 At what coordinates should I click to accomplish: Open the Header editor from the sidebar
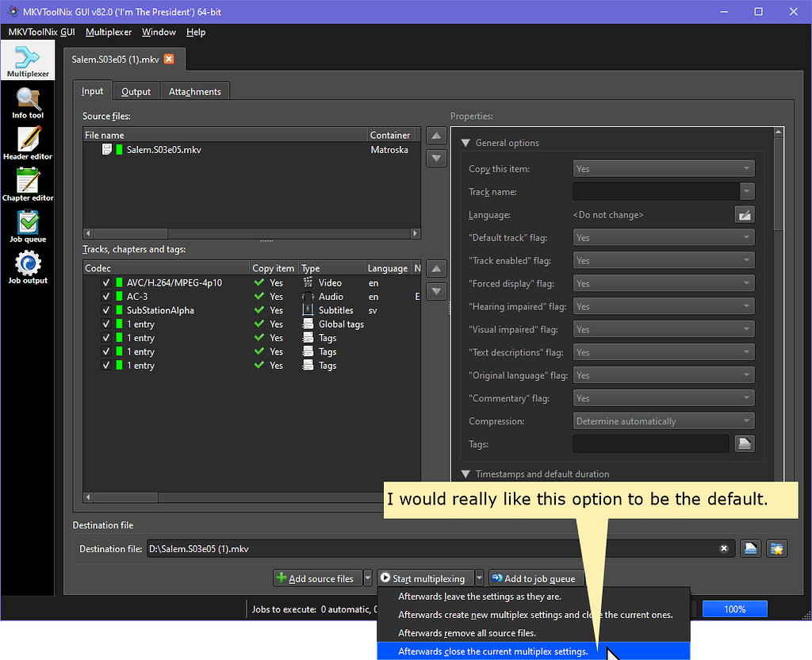click(x=28, y=144)
